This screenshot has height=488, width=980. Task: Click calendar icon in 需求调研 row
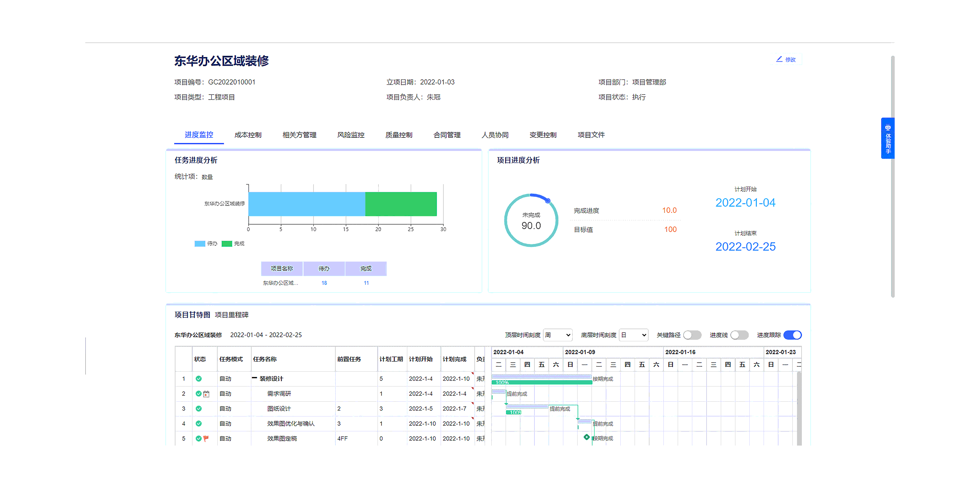(x=207, y=394)
